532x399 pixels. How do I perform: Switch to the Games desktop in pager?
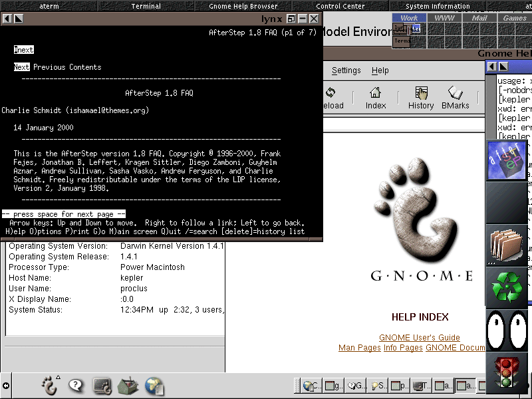click(514, 18)
